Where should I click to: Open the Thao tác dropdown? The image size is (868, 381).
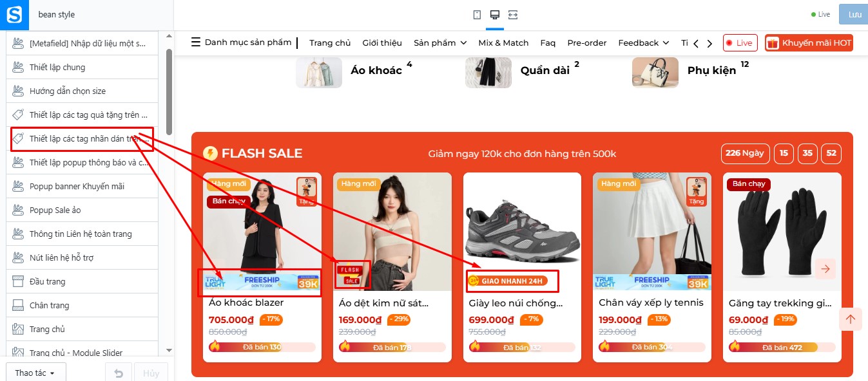tap(35, 373)
